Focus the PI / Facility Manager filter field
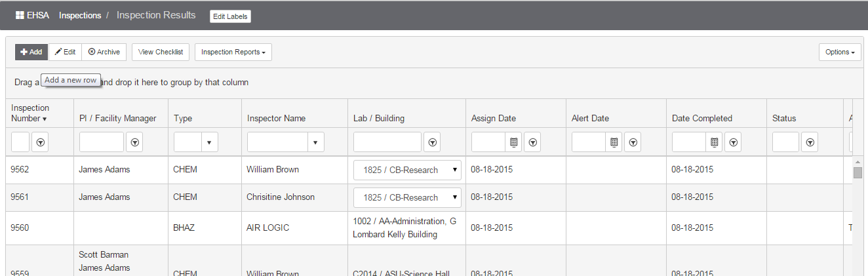The image size is (868, 276). point(102,142)
